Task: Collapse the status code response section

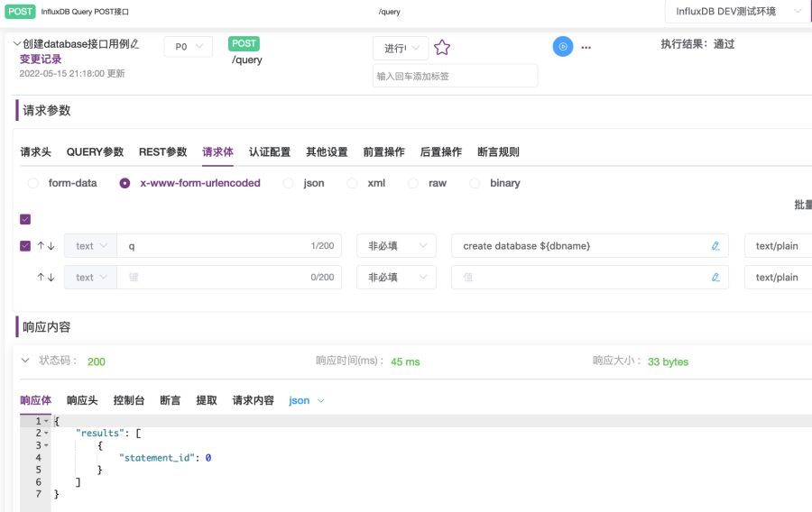Action: [25, 361]
